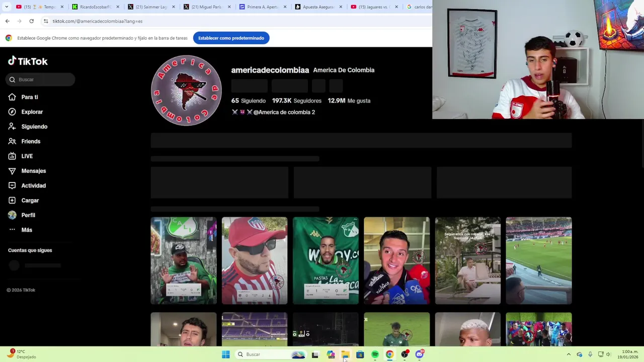644x362 pixels.
Task: Click the Chrome taskbar icon
Action: pos(389,354)
